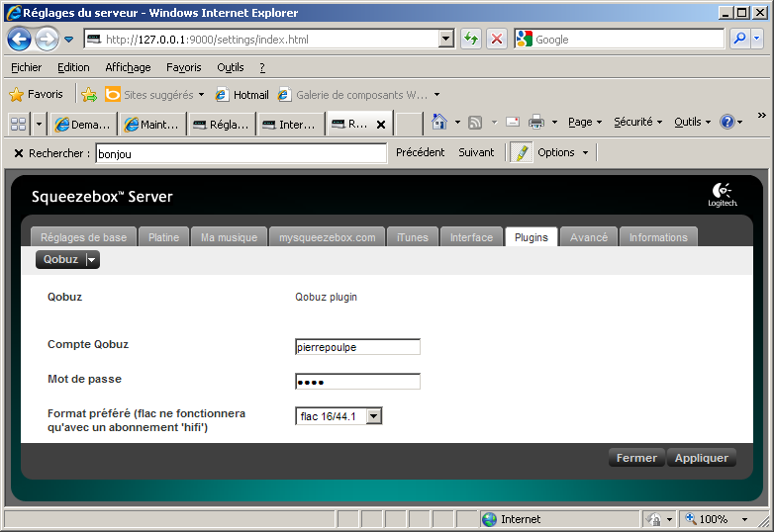Open the ? help menu

coord(262,67)
